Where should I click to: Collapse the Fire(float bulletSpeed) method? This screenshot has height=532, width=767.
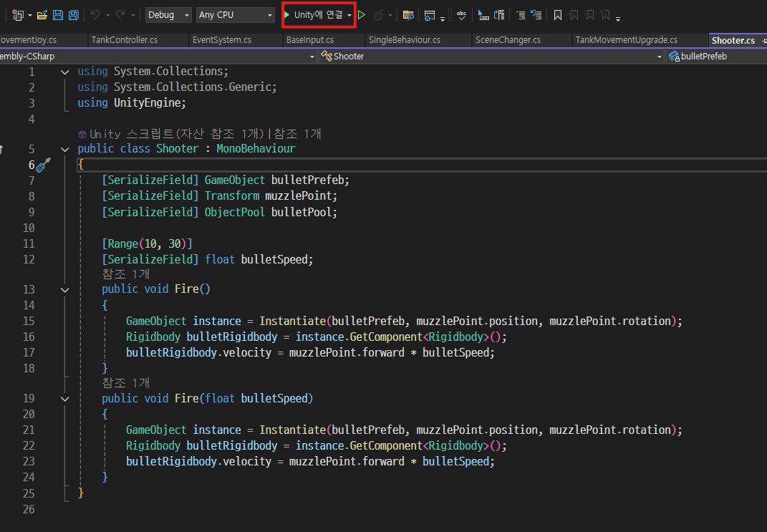coord(65,398)
